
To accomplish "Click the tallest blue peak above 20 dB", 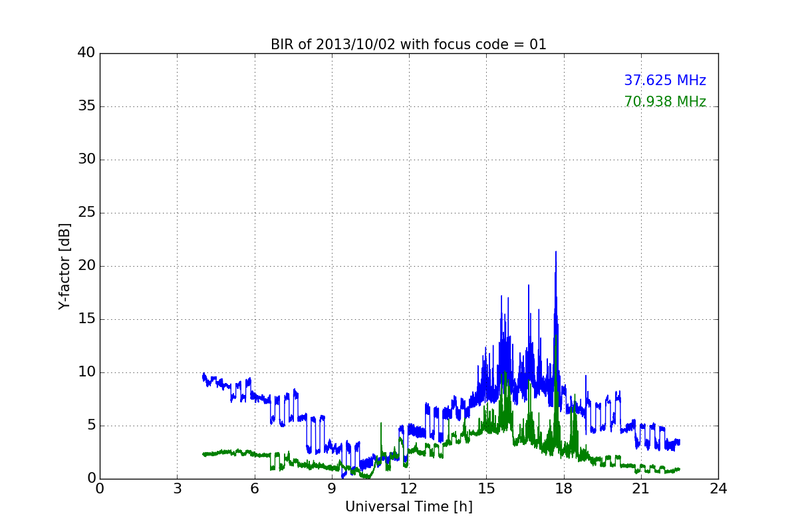I will point(556,254).
